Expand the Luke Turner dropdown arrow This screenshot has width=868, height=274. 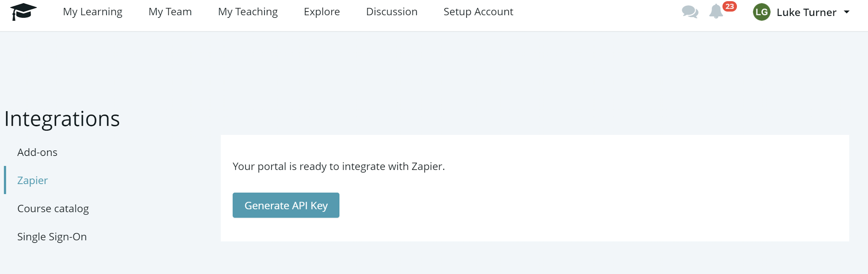point(846,12)
